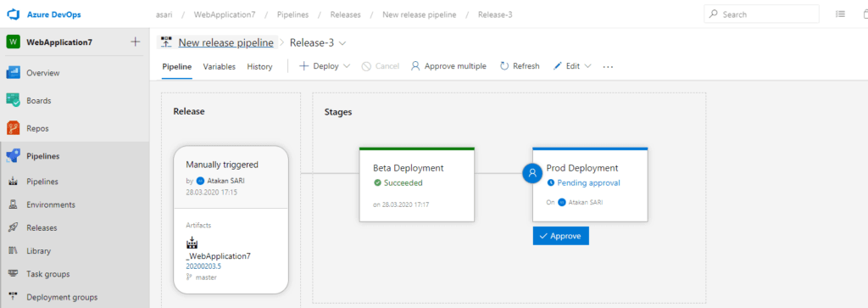Open the Repos sidebar icon
Screen dimensions: 868x308
tap(14, 128)
